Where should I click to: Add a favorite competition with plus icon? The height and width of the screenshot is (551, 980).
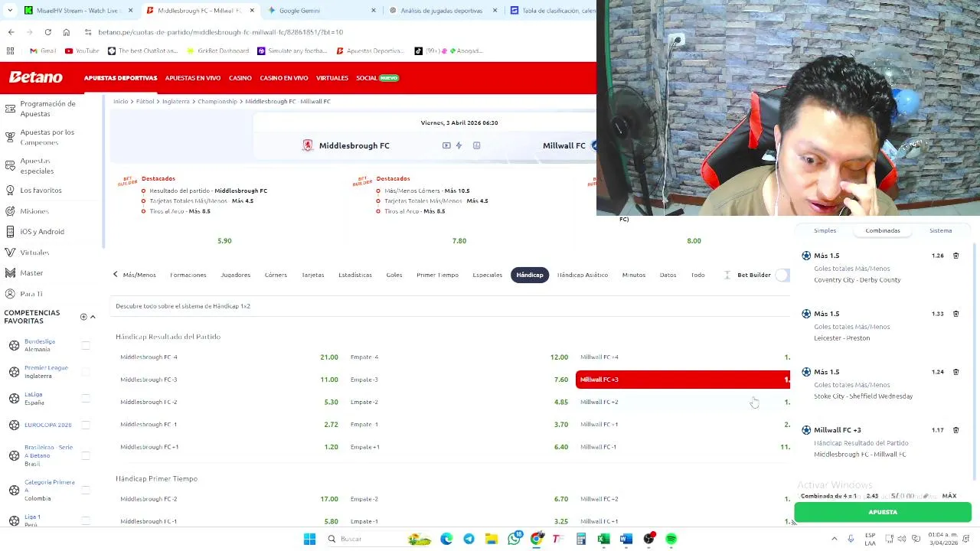pos(83,317)
